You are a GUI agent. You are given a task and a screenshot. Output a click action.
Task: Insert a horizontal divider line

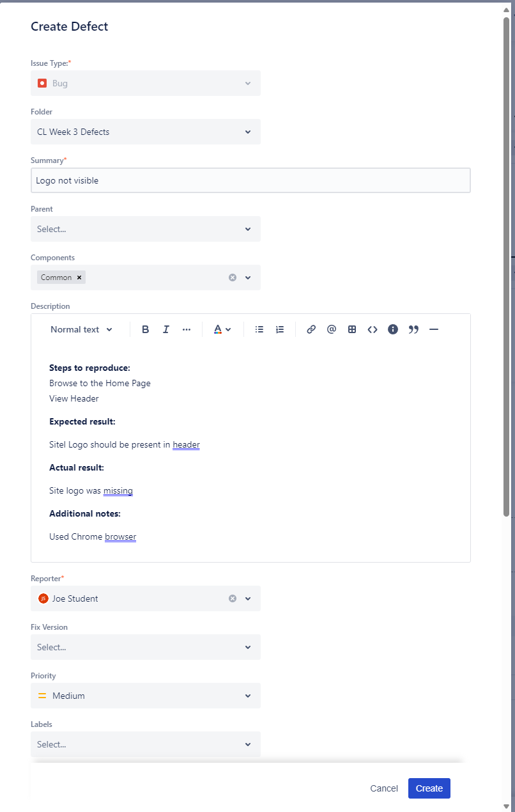coord(434,329)
